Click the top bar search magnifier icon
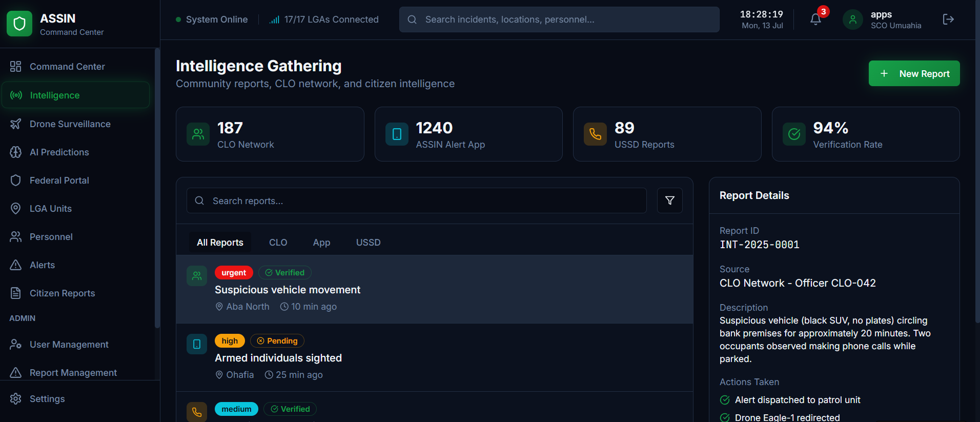 412,19
